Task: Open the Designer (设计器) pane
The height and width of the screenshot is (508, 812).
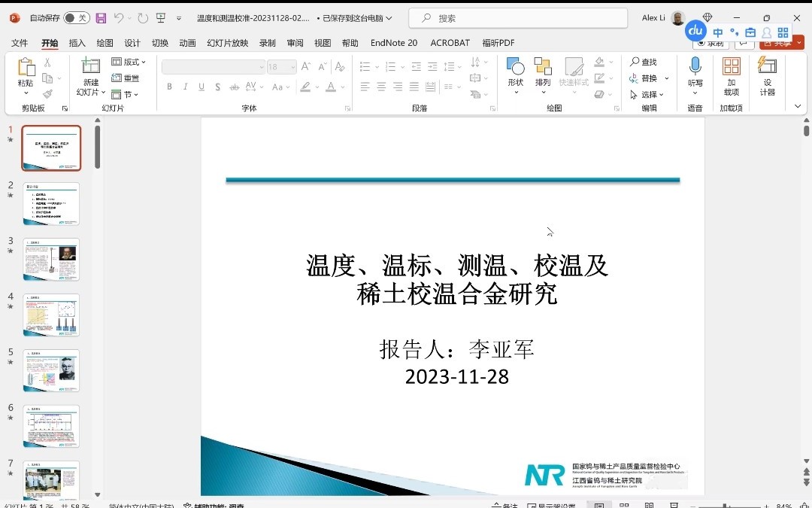Action: tap(767, 68)
